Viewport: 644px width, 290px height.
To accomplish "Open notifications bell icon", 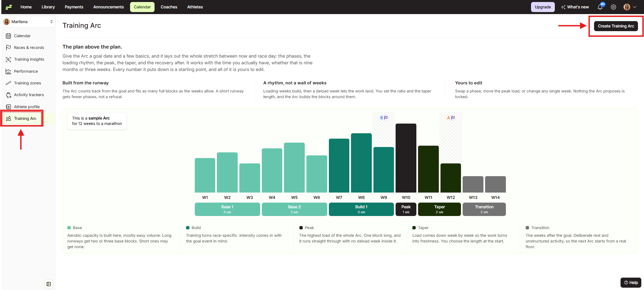I will click(600, 7).
